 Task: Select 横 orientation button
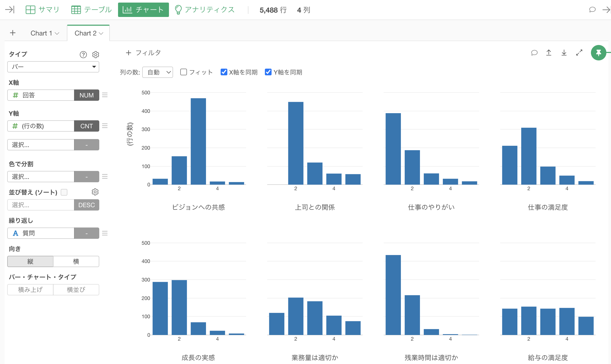(x=76, y=261)
